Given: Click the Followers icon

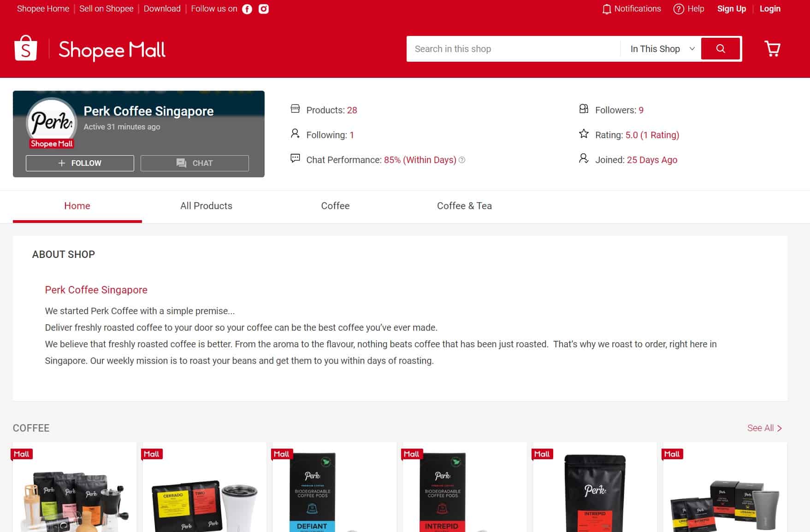Looking at the screenshot, I should pos(584,109).
